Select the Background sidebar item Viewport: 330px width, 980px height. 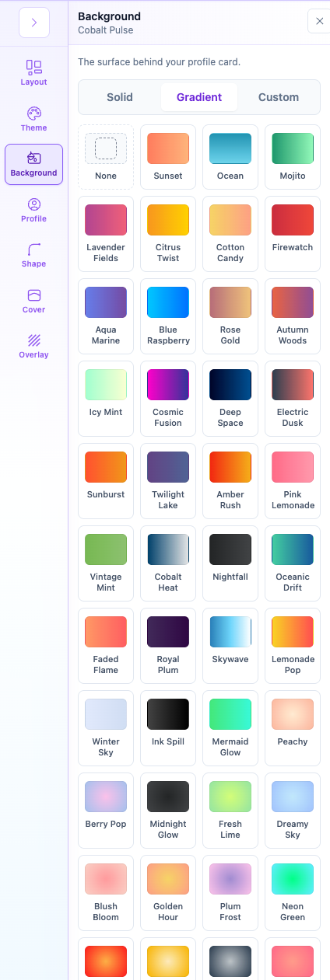point(33,164)
